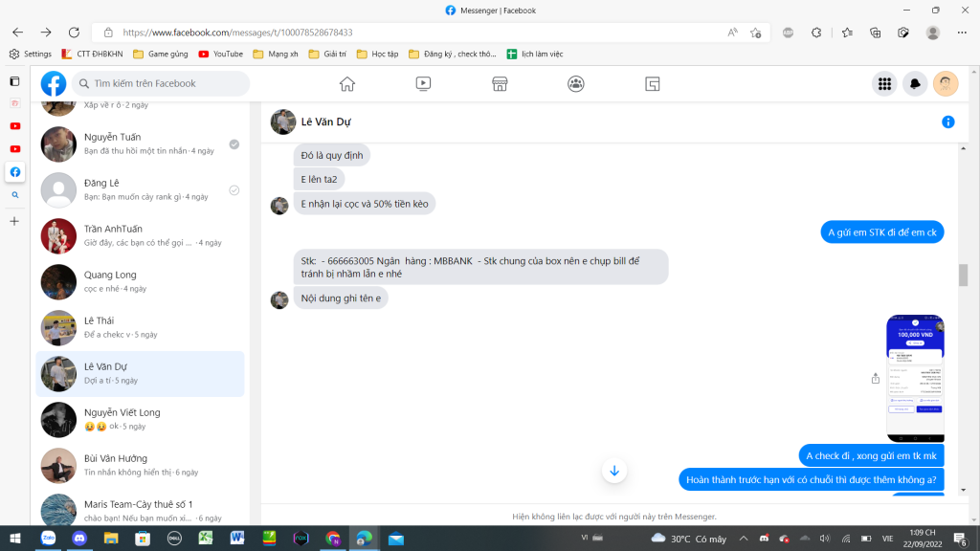Open the Game gủng bookmark folder

(160, 55)
